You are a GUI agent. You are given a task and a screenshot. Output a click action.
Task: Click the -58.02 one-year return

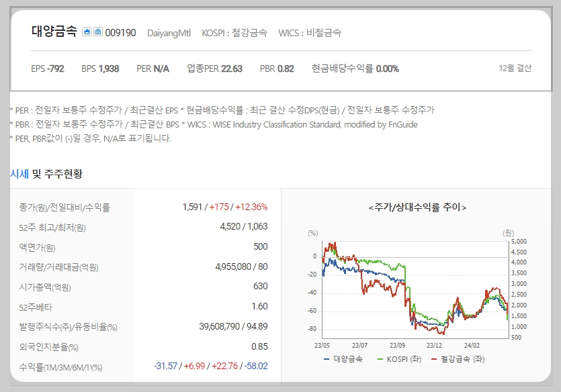point(256,366)
